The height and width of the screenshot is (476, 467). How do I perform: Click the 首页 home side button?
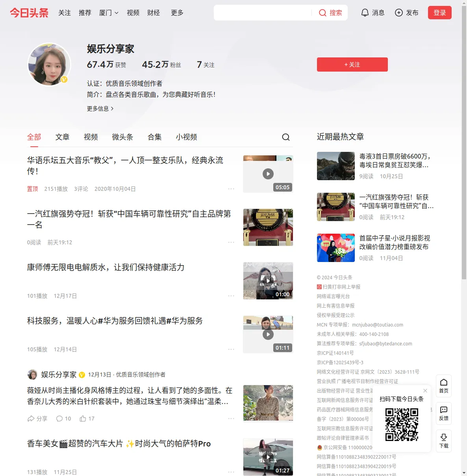(x=444, y=386)
